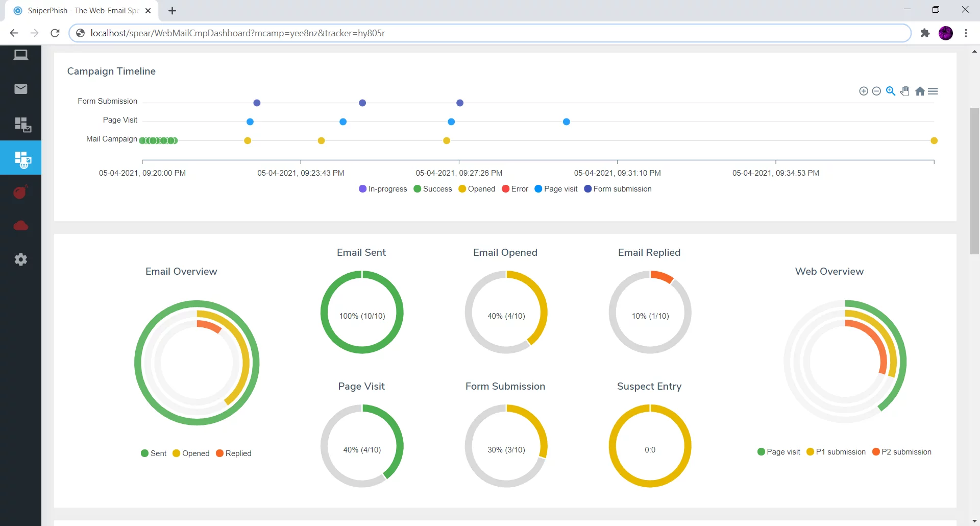Click the zoom in plus icon on timeline
The image size is (980, 526).
863,91
